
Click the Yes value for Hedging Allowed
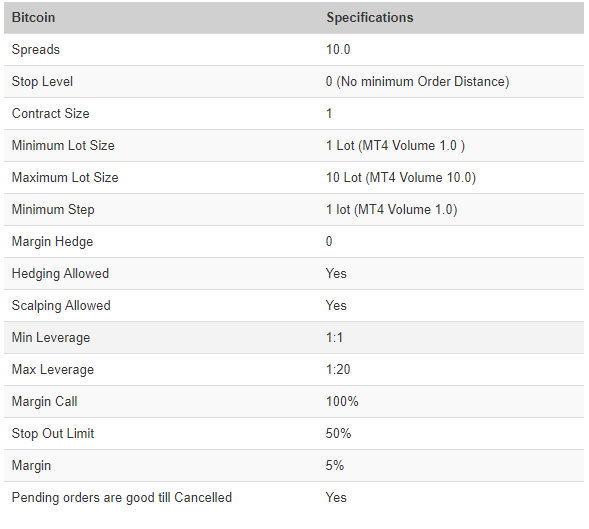[336, 274]
